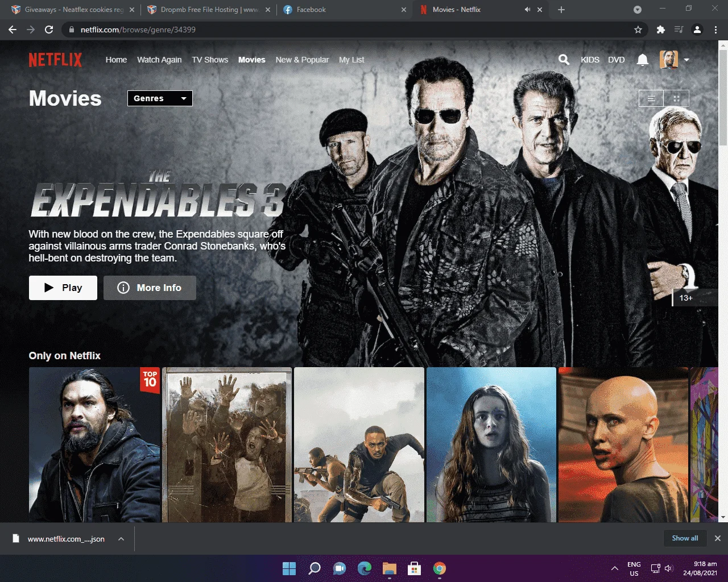Open the network tray icon
Screen dimensions: 728x582
655,568
